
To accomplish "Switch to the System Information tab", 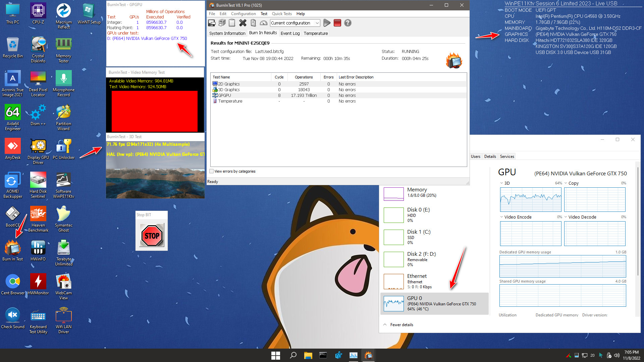I will tap(227, 33).
